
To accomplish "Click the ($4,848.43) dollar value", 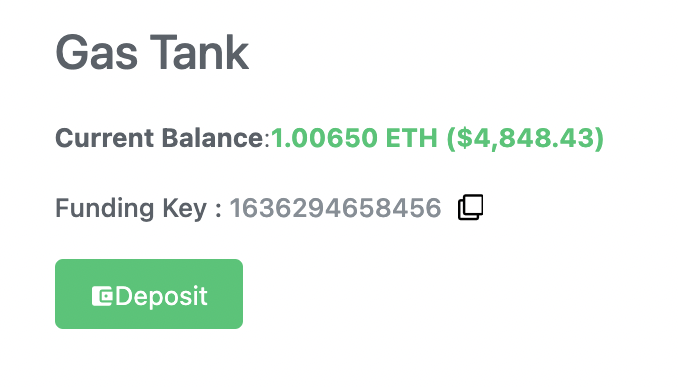I will [525, 138].
